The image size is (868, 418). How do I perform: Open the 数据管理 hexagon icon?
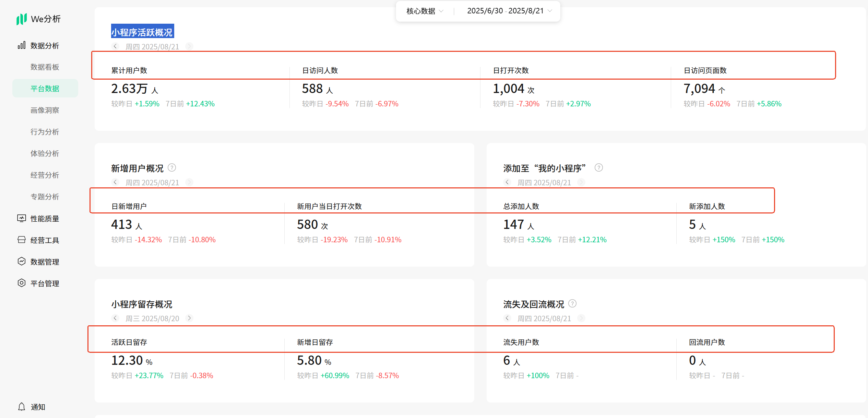(22, 262)
